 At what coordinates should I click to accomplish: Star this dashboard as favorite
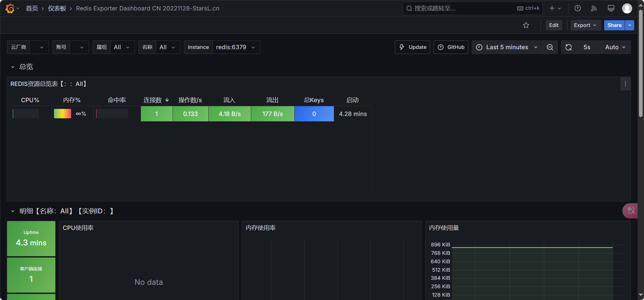point(526,25)
